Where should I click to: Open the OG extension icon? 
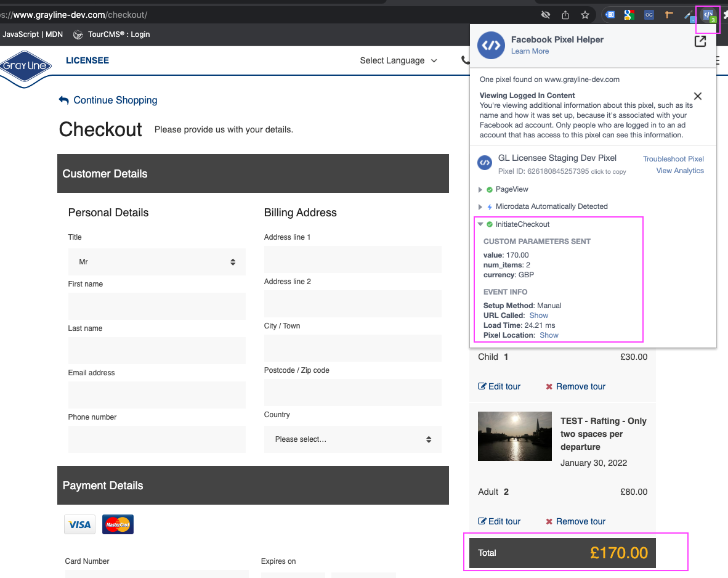pyautogui.click(x=649, y=15)
